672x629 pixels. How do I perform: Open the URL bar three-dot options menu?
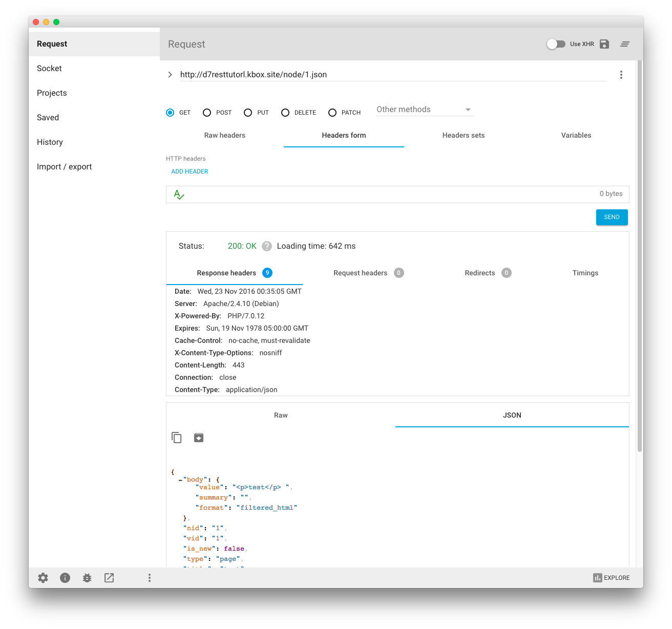621,75
